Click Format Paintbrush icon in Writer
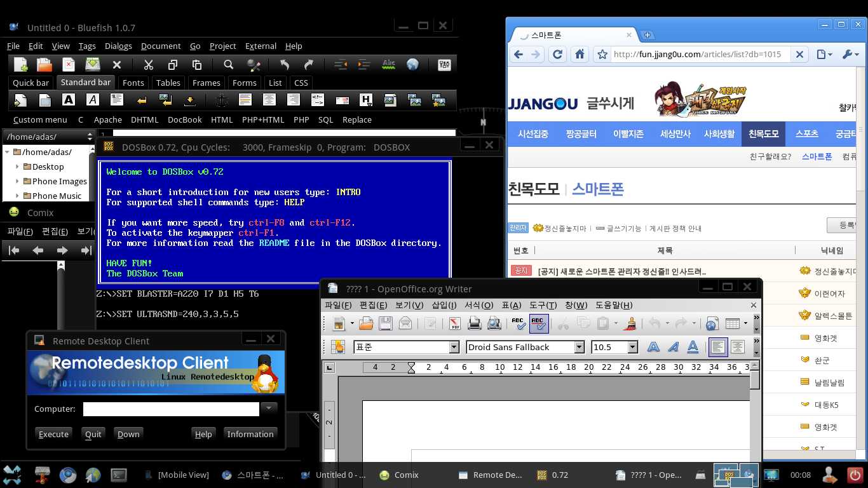The height and width of the screenshot is (488, 868). (x=630, y=323)
